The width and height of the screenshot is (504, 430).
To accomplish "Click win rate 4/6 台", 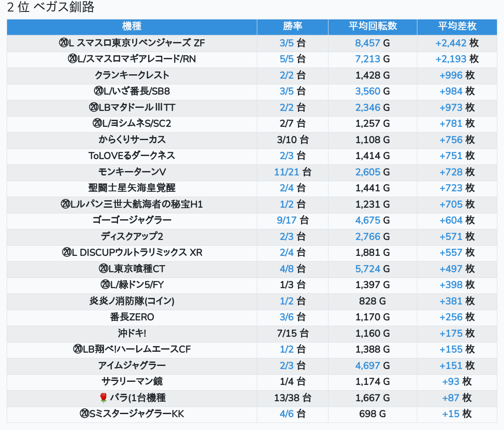I will coord(293,414).
